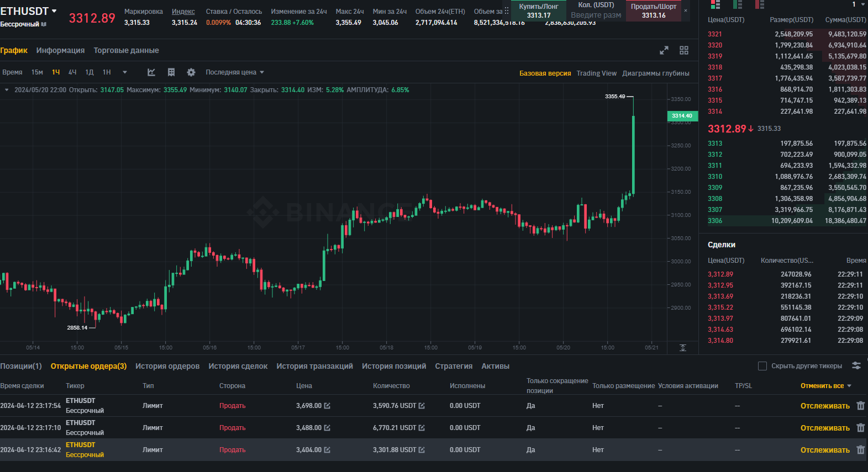Open История транзакций tab
Viewport: 868px width, 472px height.
[314, 366]
